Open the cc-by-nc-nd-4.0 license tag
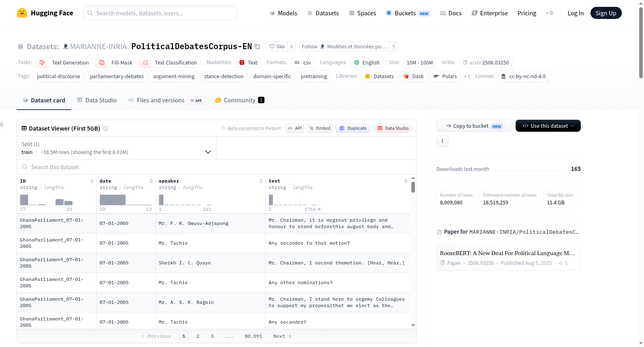This screenshot has width=644, height=347. [524, 76]
